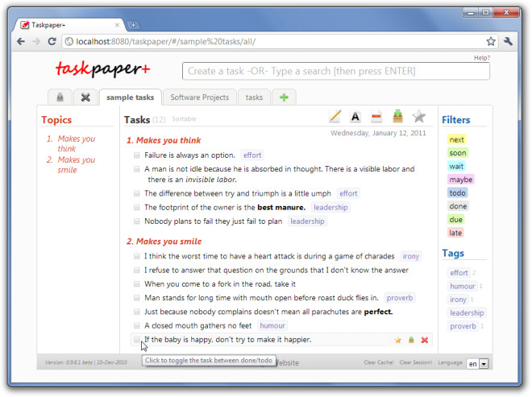Apply the green 'due' filter
Image resolution: width=532 pixels, height=397 pixels.
point(455,219)
